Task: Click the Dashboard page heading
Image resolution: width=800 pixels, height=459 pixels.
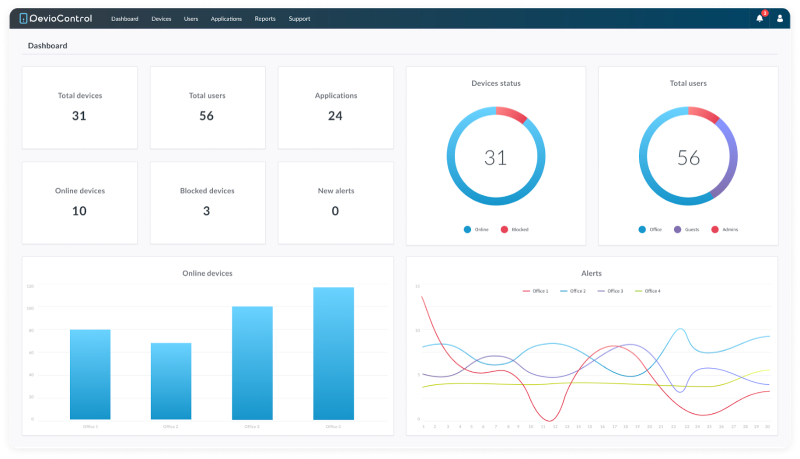Action: point(47,45)
